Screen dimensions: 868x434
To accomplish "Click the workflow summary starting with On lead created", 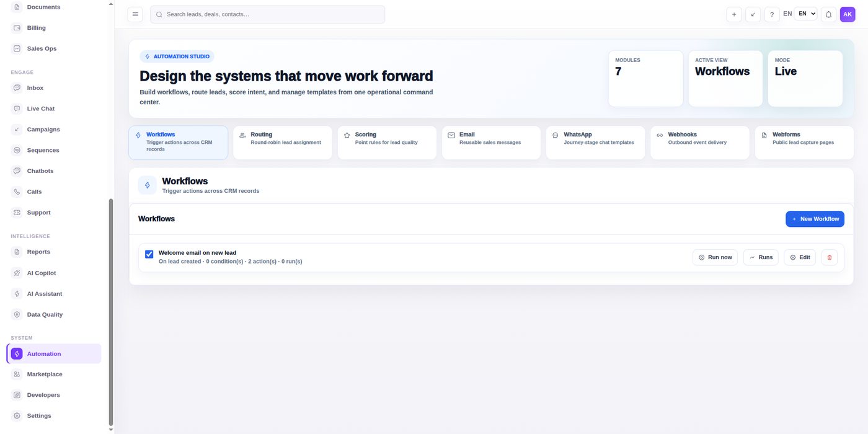I will point(230,262).
